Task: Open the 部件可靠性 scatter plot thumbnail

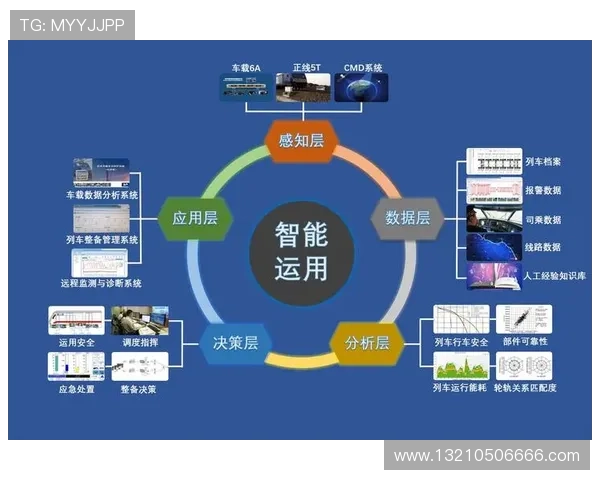Action: [524, 319]
